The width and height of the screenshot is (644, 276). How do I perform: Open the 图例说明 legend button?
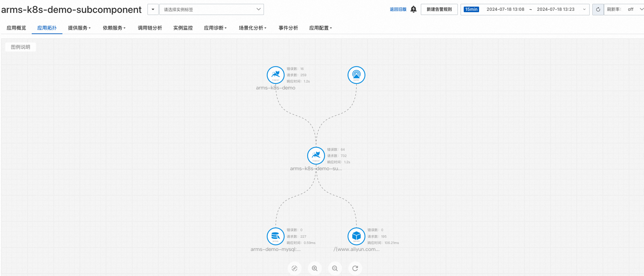(x=21, y=47)
